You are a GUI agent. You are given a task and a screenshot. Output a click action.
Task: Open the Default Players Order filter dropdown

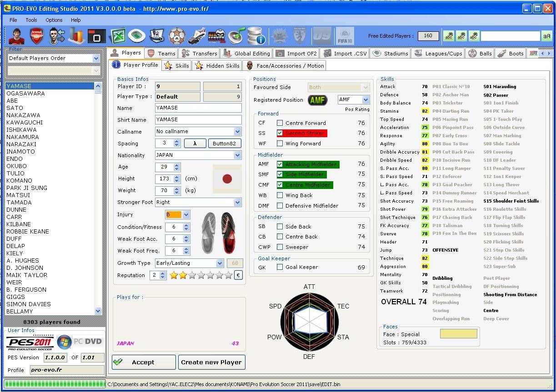click(x=96, y=58)
